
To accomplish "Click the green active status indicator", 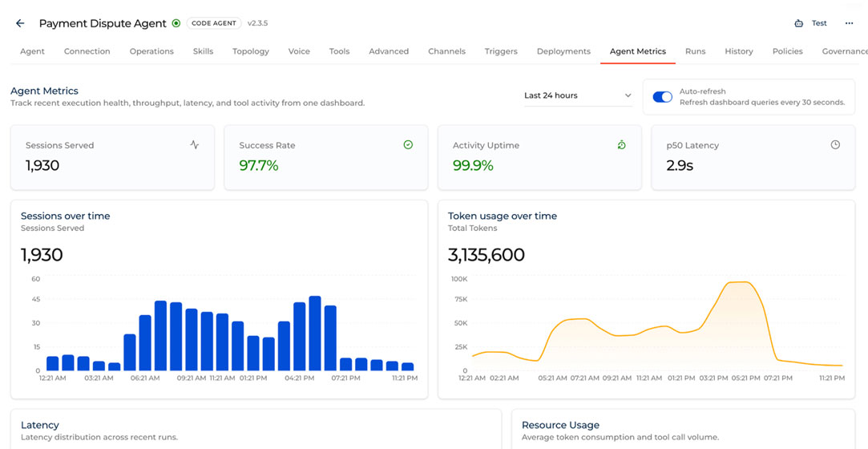I will pos(176,23).
